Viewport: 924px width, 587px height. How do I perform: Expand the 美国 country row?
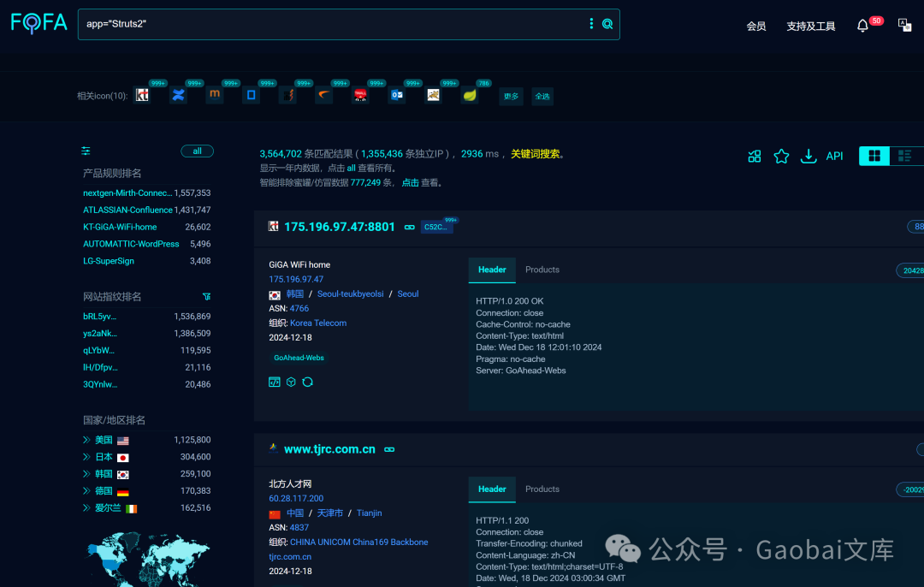[x=86, y=440]
